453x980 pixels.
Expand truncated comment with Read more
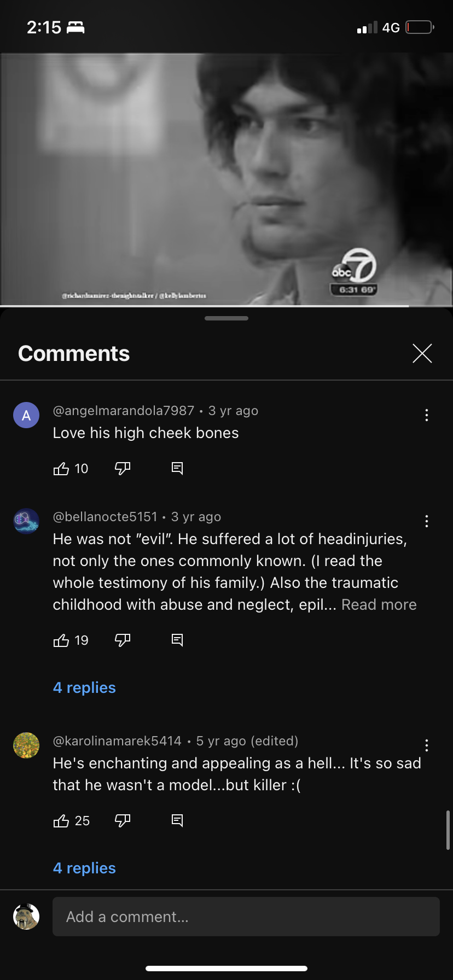(x=379, y=605)
